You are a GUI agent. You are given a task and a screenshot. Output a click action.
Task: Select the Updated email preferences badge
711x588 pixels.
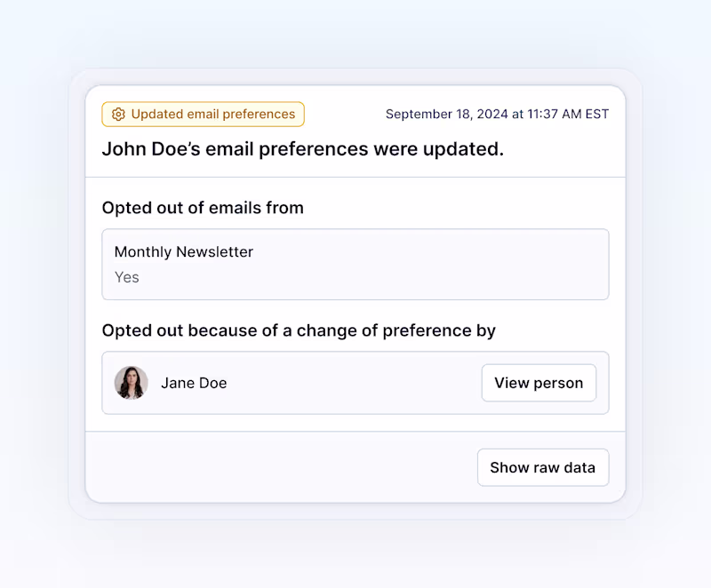(x=203, y=114)
